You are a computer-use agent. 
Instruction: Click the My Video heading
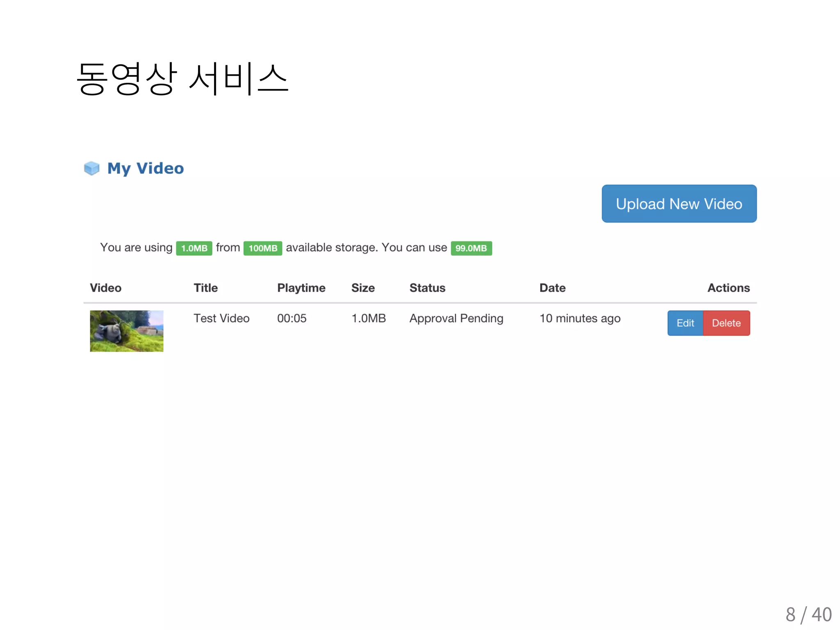(x=146, y=168)
